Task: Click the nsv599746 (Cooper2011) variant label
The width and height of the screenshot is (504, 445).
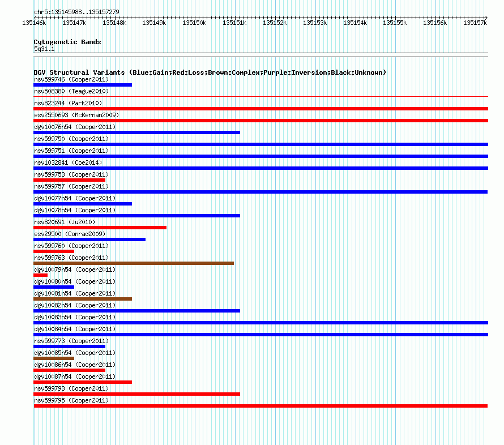Action: coord(71,79)
